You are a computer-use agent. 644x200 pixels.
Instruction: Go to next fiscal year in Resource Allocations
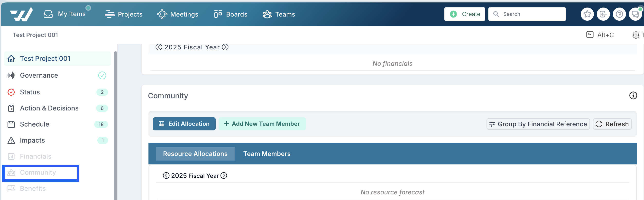(x=224, y=175)
